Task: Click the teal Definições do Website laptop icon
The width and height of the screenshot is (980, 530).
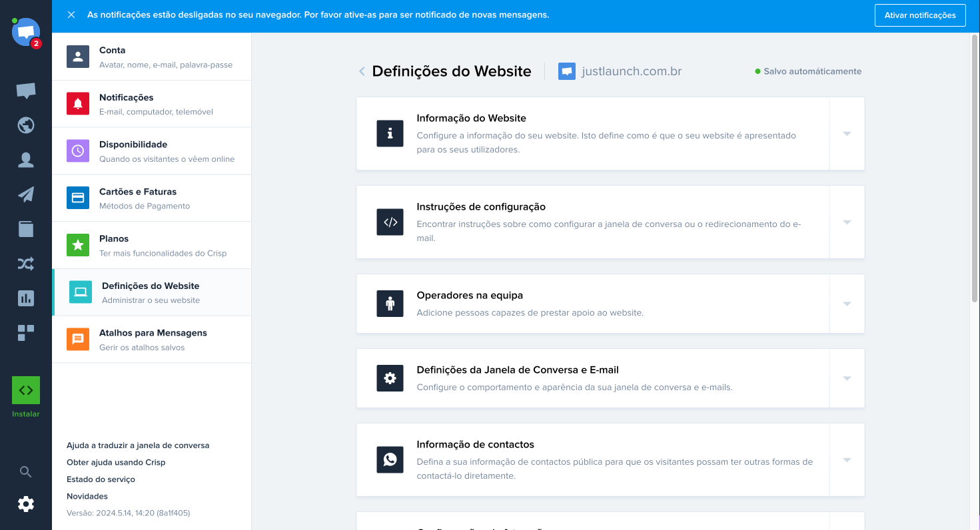Action: pos(81,292)
